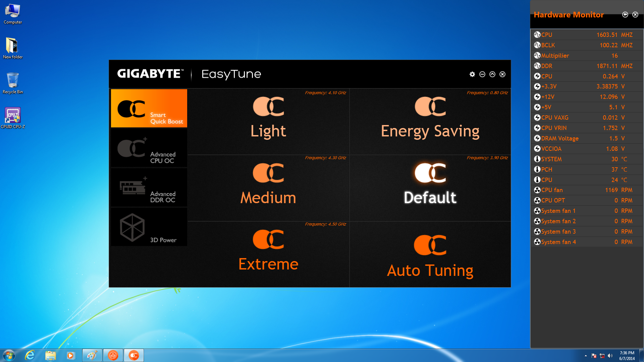644x362 pixels.
Task: Click the CPU voltage lightning icon
Action: [x=537, y=76]
